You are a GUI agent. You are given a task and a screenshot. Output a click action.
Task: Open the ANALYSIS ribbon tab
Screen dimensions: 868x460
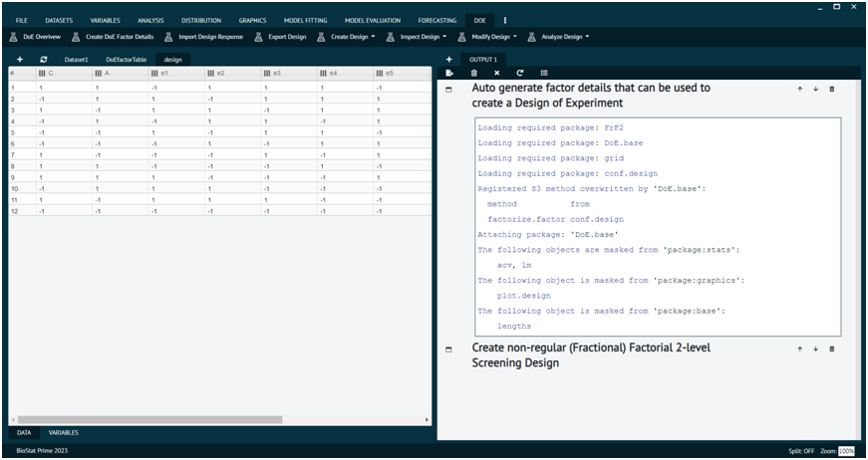(x=150, y=21)
